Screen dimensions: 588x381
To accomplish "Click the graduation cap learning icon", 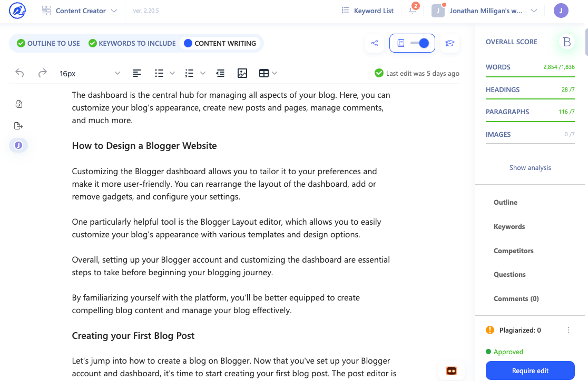I will [450, 43].
